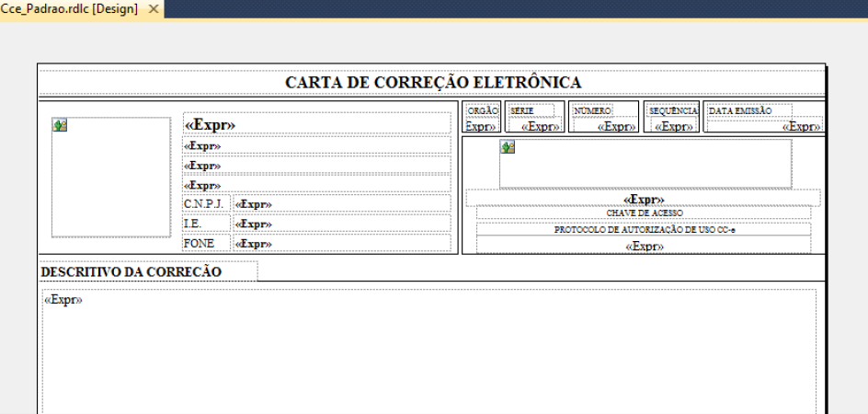This screenshot has width=868, height=414.
Task: Select the CHAVE DE ACESSO label
Action: [x=644, y=213]
